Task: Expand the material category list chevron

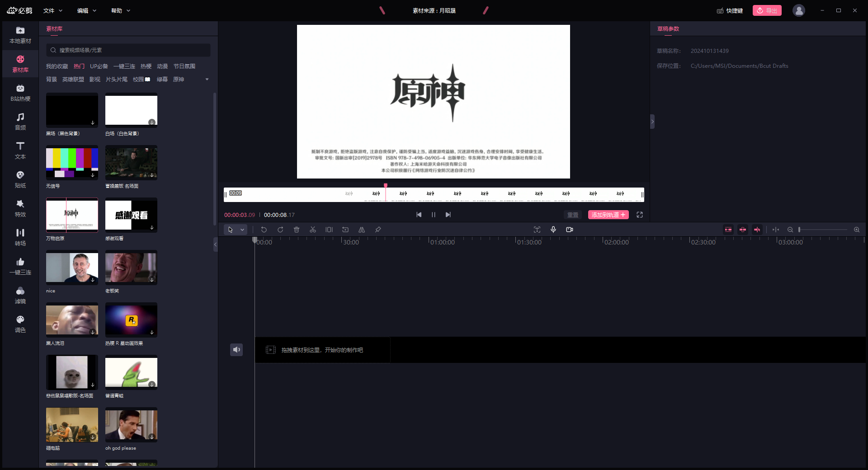Action: (x=207, y=79)
